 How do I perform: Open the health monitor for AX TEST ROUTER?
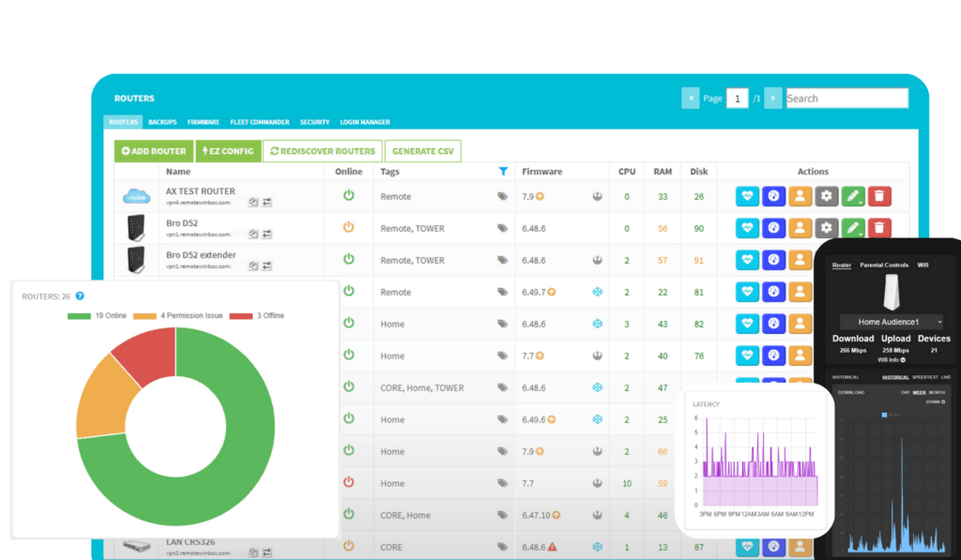point(746,196)
